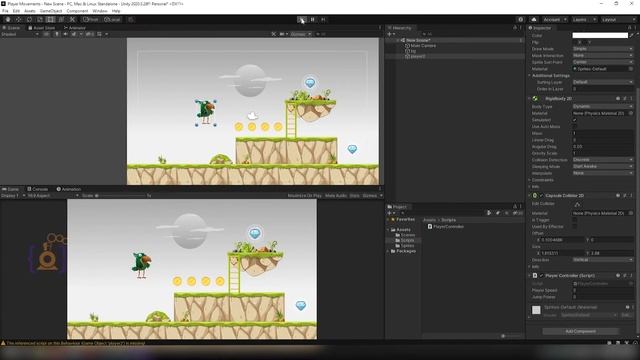Click the Player Speed field
Image resolution: width=640 pixels, height=360 pixels.
click(603, 290)
